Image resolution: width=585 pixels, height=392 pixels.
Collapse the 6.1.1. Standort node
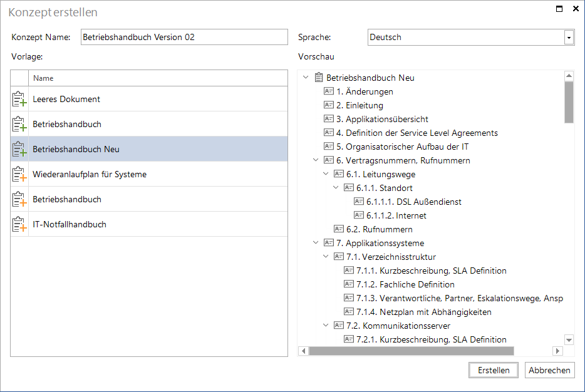(x=336, y=187)
